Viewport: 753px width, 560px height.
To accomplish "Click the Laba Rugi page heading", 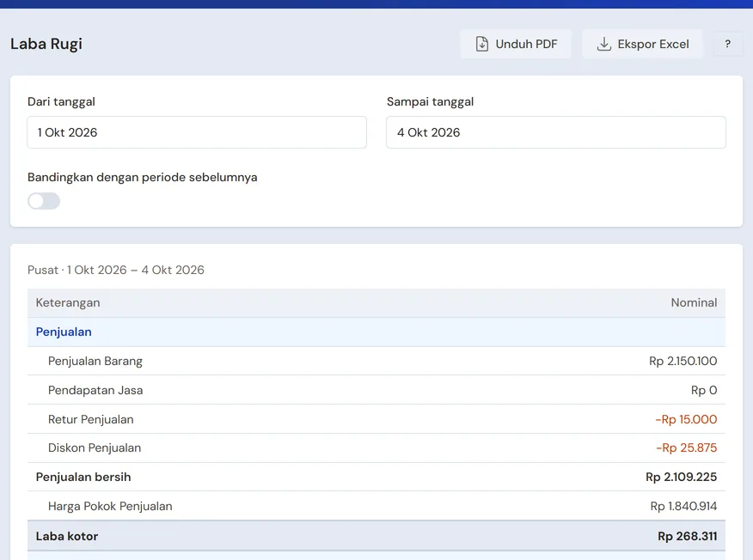I will click(x=46, y=44).
